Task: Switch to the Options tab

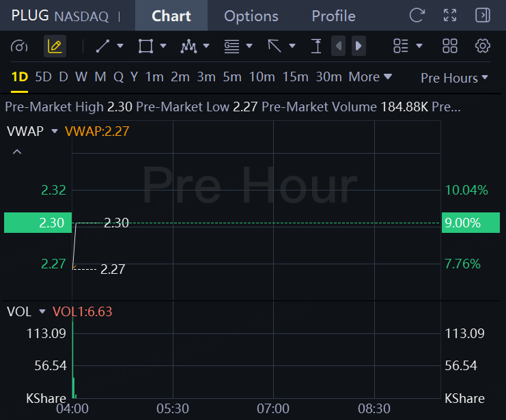Action: coord(251,16)
